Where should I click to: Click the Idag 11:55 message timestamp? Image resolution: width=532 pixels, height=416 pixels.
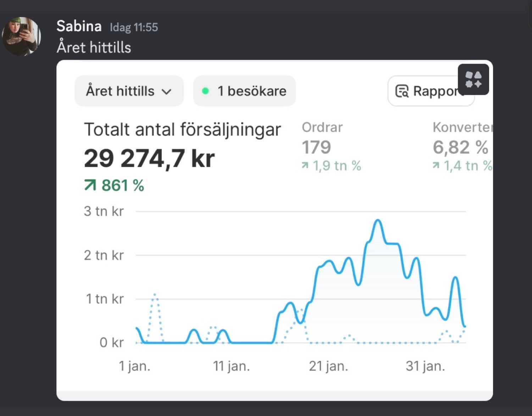(x=134, y=27)
